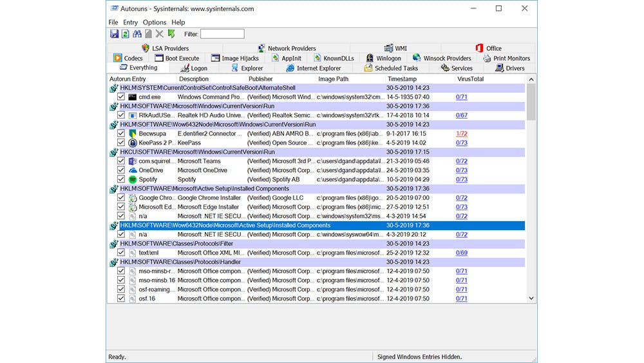Click the vertical scrollbar down arrow
Image resolution: width=644 pixels, height=363 pixels.
pyautogui.click(x=531, y=299)
